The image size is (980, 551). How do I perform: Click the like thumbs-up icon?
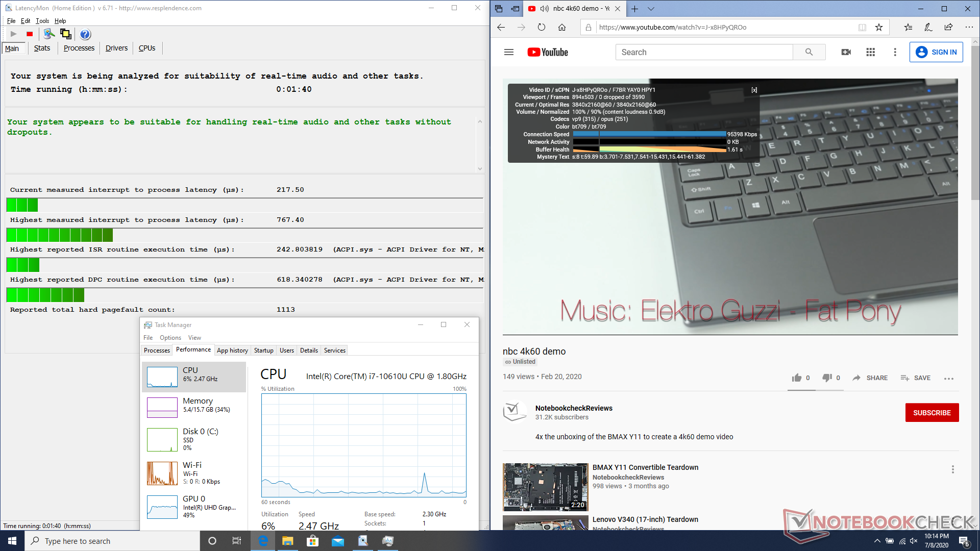tap(796, 378)
